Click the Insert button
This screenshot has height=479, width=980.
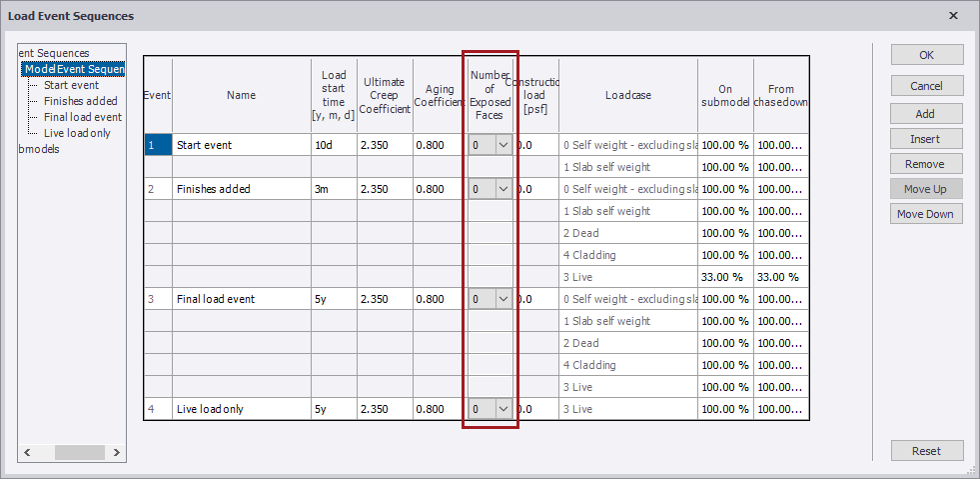(x=927, y=139)
